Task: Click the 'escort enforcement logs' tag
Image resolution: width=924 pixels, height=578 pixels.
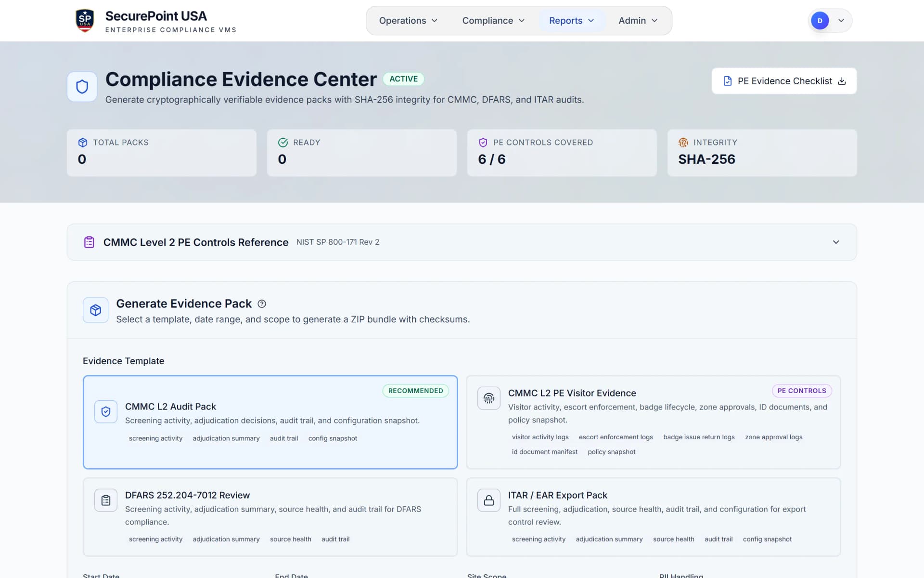Action: point(616,437)
